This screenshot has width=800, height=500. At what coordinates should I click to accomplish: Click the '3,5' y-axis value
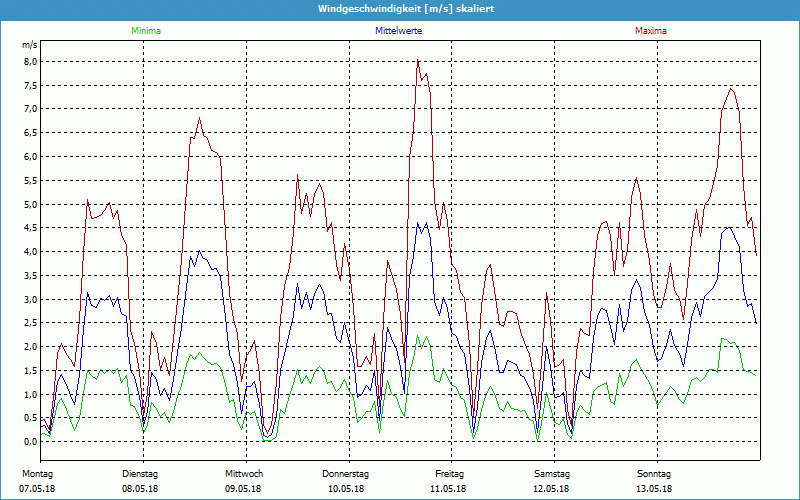point(31,276)
